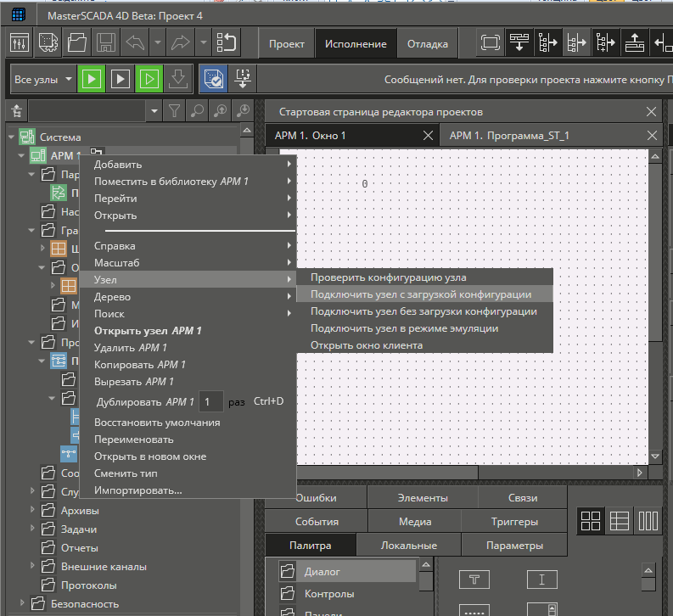Click the revert list icon beside redo
Image resolution: width=673 pixels, height=616 pixels.
[x=227, y=43]
